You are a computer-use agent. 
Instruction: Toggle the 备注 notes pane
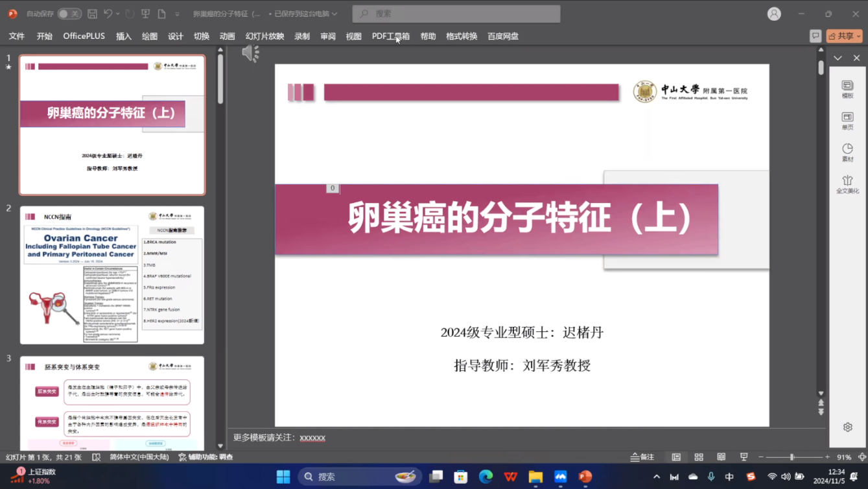pos(642,457)
